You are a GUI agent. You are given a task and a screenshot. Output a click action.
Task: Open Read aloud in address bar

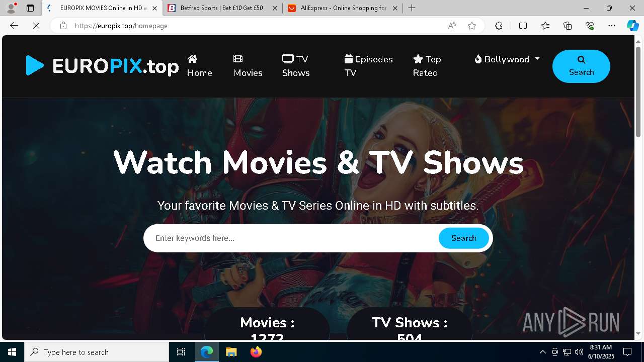pos(452,26)
